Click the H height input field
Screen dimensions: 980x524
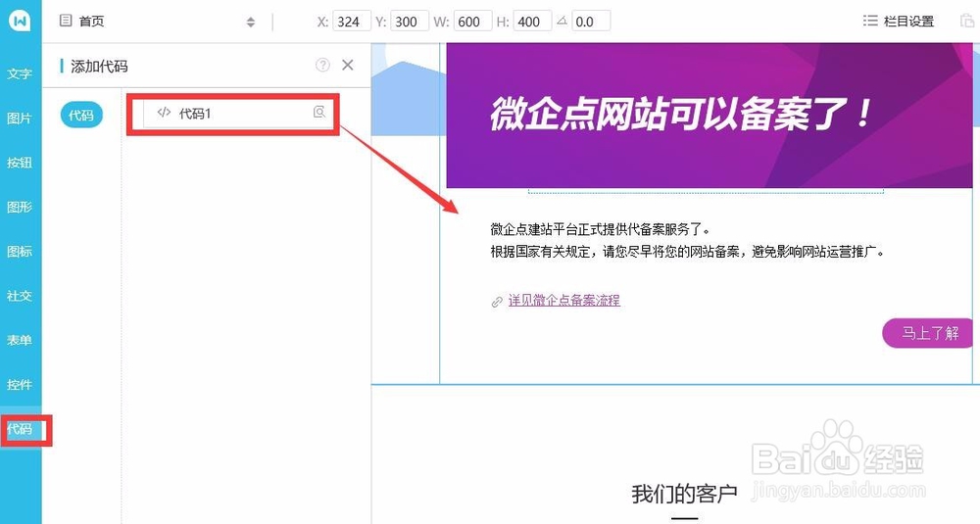pyautogui.click(x=532, y=22)
